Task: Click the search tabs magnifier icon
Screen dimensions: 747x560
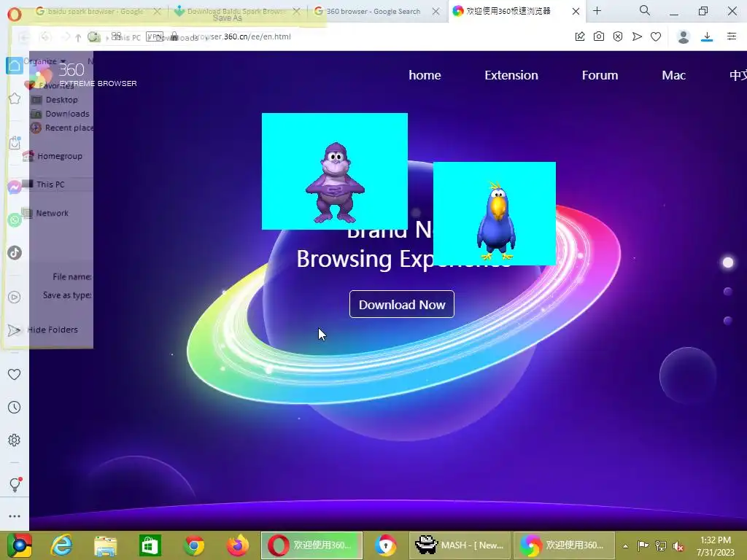Action: coord(645,10)
